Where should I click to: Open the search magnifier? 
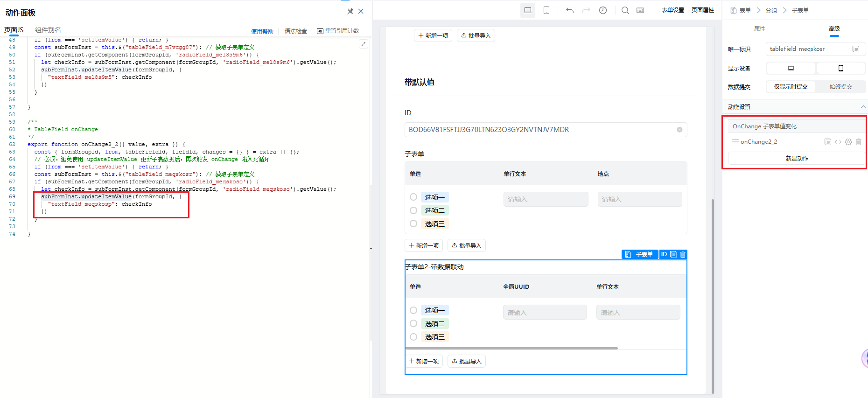coord(625,10)
